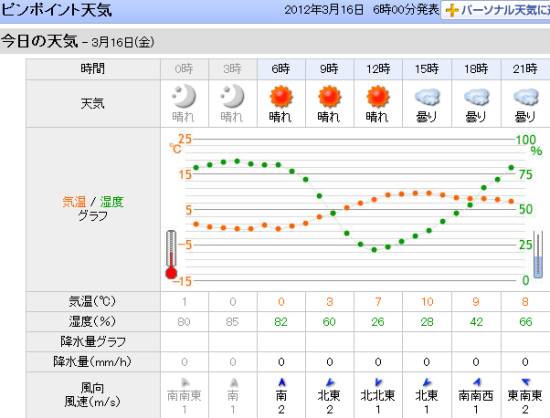This screenshot has width=550, height=418.
Task: Select the 15時 column header
Action: pos(427,69)
